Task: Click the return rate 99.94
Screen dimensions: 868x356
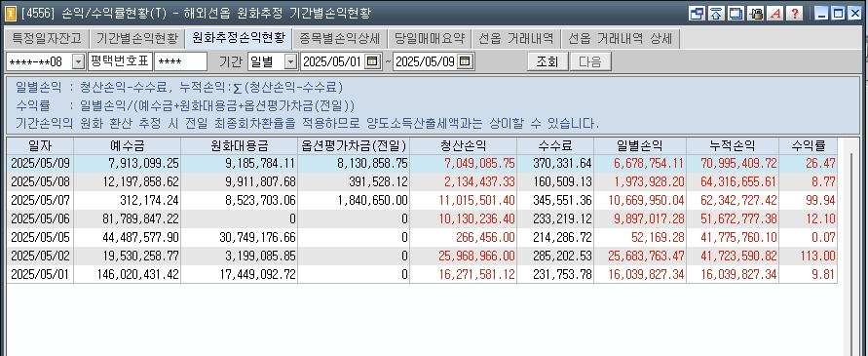Action: click(821, 200)
